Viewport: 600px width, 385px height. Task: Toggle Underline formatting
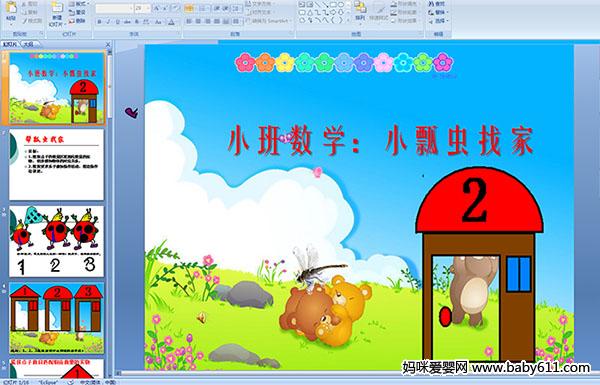(x=117, y=22)
